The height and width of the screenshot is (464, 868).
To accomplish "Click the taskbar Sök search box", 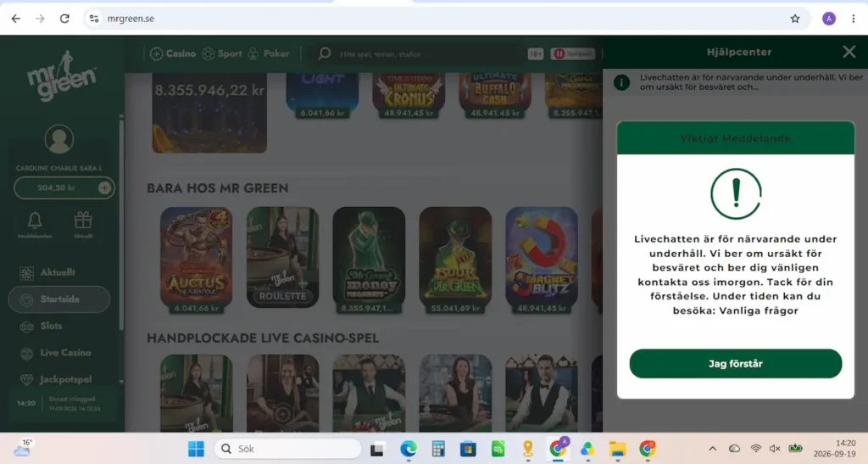I will (x=288, y=449).
